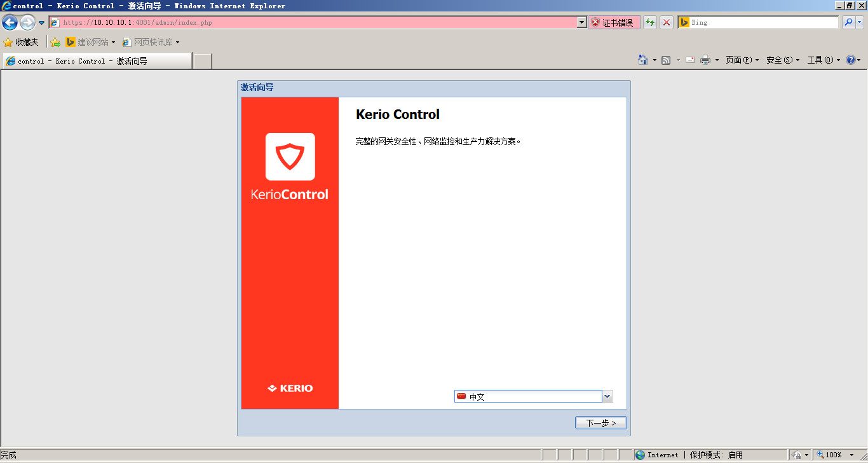Click the 100% zoom level button
The width and height of the screenshot is (868, 463).
point(829,455)
